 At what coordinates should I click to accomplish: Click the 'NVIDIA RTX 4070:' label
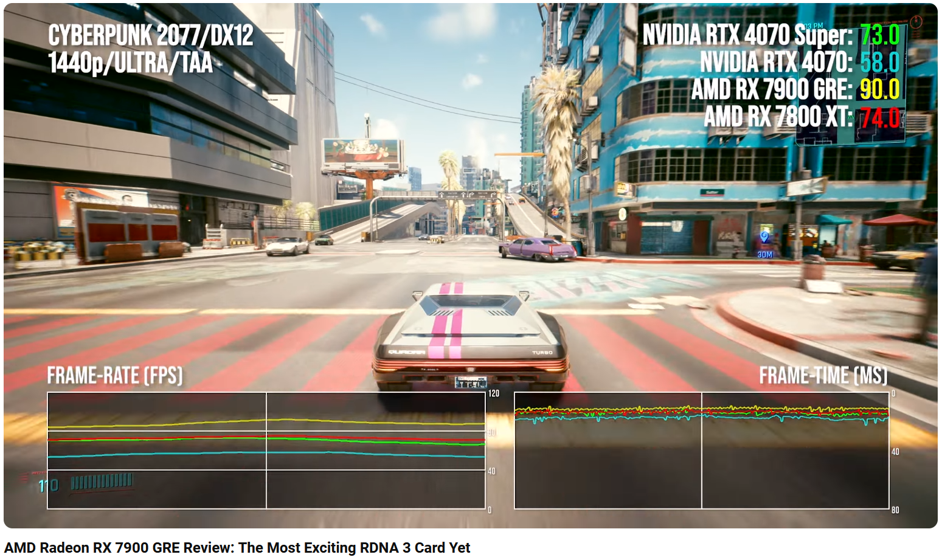click(776, 62)
